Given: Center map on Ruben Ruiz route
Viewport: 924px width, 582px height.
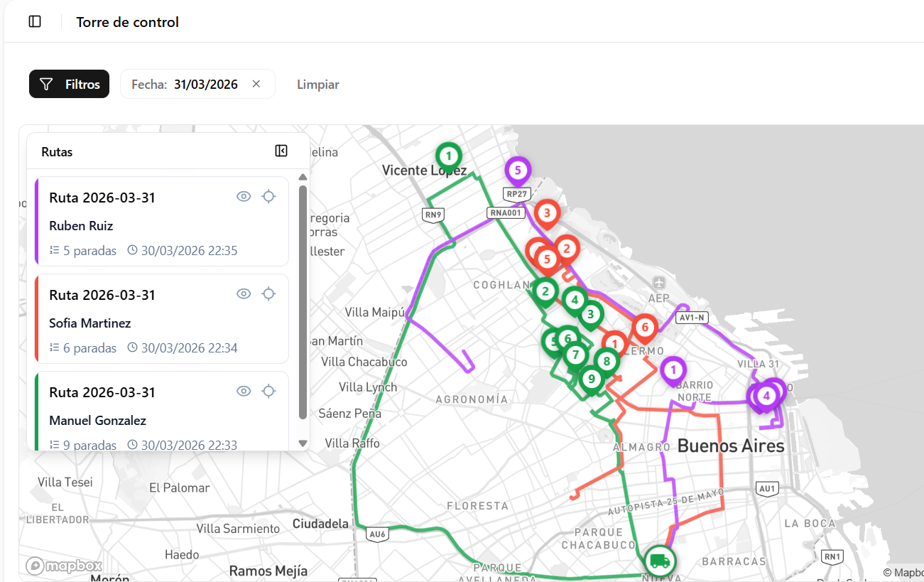Looking at the screenshot, I should pos(268,197).
